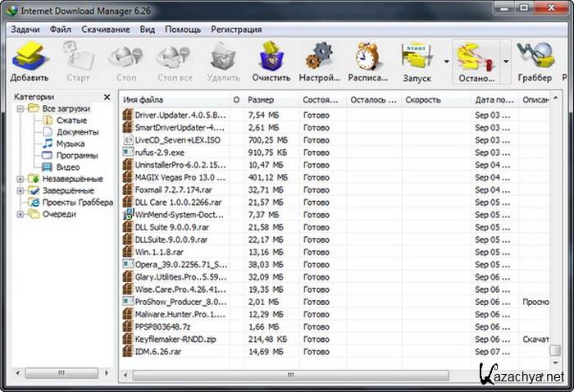The image size is (574, 392).
Task: Open dropdown arrow next to Запуск
Action: 446,62
